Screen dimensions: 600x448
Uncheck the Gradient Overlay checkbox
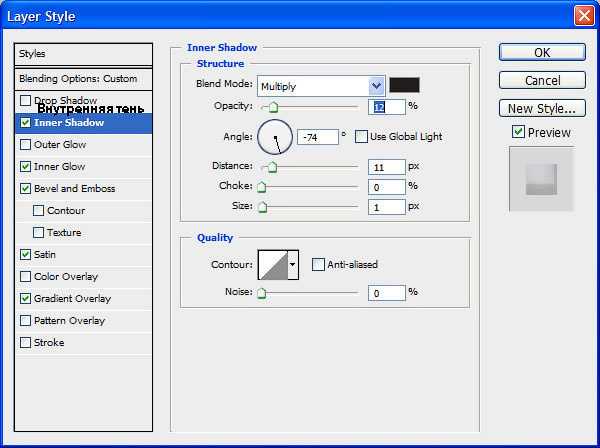(x=25, y=298)
